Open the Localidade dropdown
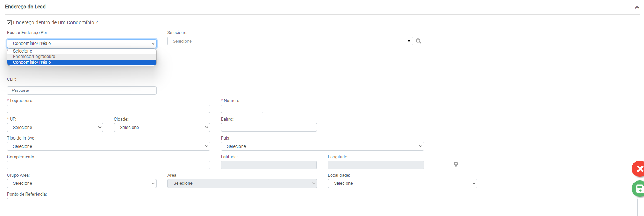 click(x=402, y=183)
